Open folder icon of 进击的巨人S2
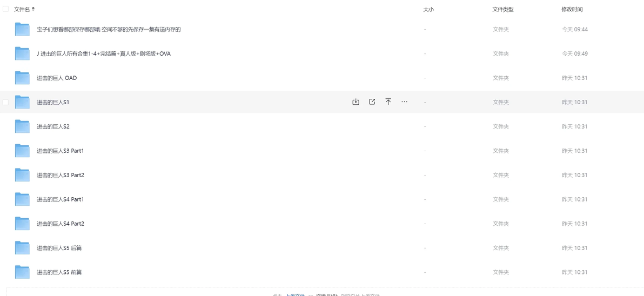 pyautogui.click(x=22, y=126)
